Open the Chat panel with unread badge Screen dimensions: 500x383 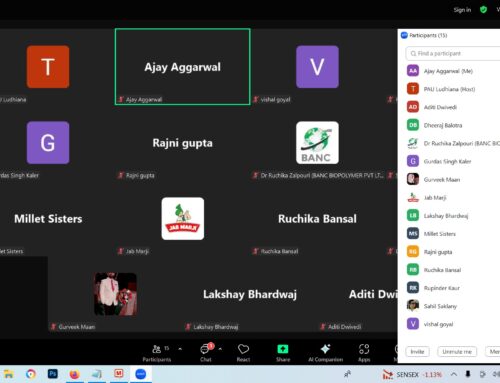pyautogui.click(x=206, y=353)
